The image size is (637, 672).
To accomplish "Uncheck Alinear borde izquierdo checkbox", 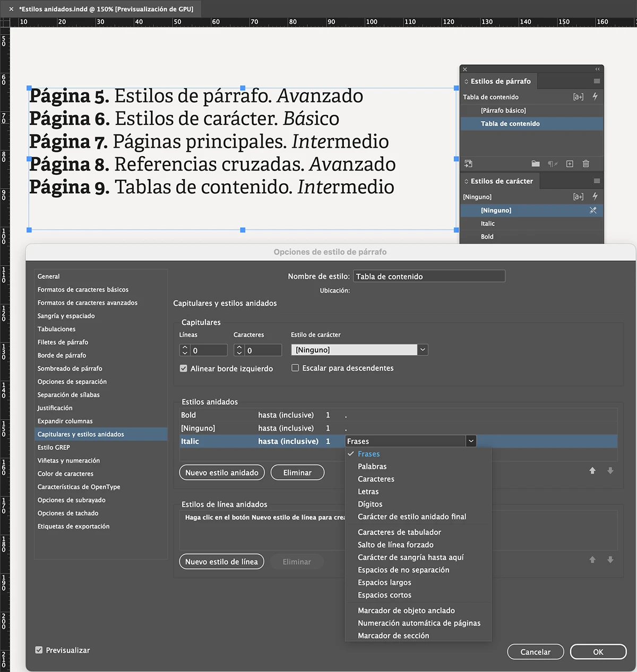I will coord(184,368).
